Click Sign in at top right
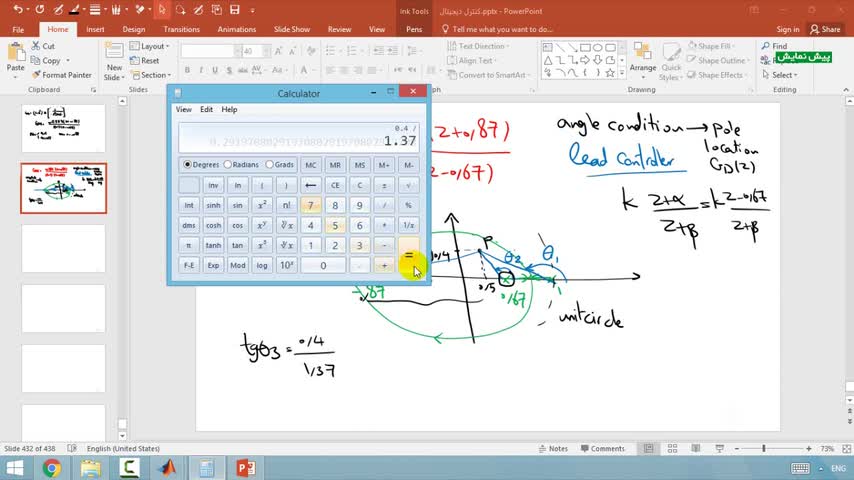The height and width of the screenshot is (480, 854). [x=788, y=29]
